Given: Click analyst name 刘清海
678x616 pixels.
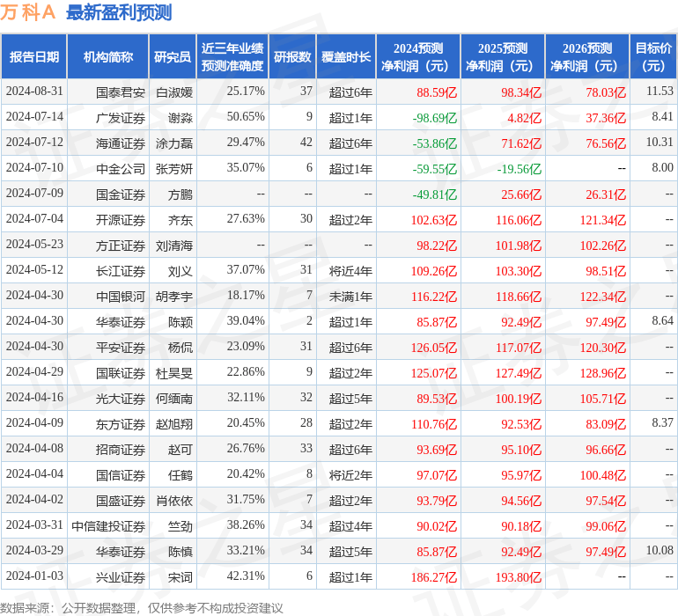Looking at the screenshot, I should [174, 246].
